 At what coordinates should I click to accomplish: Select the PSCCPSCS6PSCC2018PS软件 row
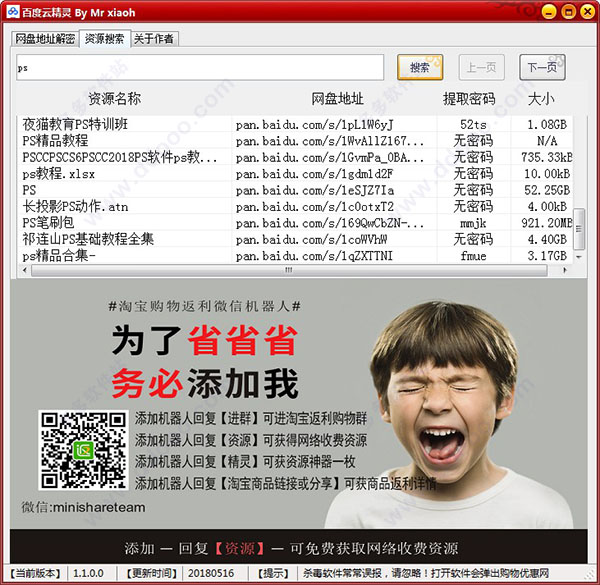295,157
